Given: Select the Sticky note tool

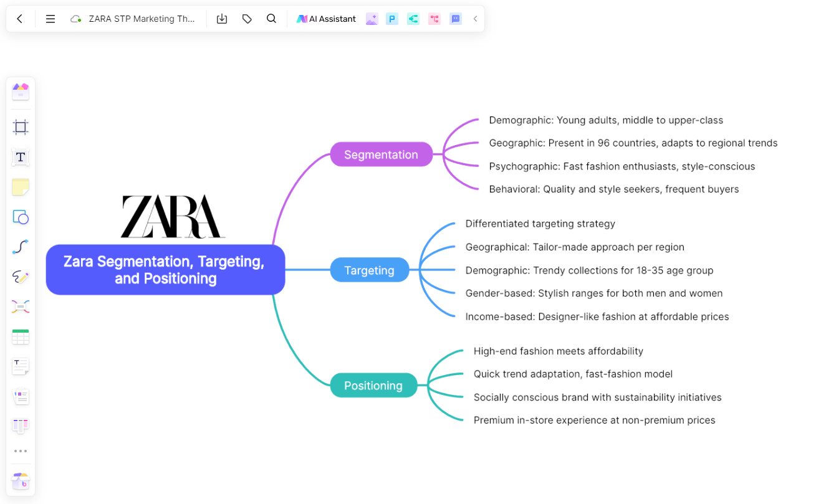Looking at the screenshot, I should click(21, 187).
